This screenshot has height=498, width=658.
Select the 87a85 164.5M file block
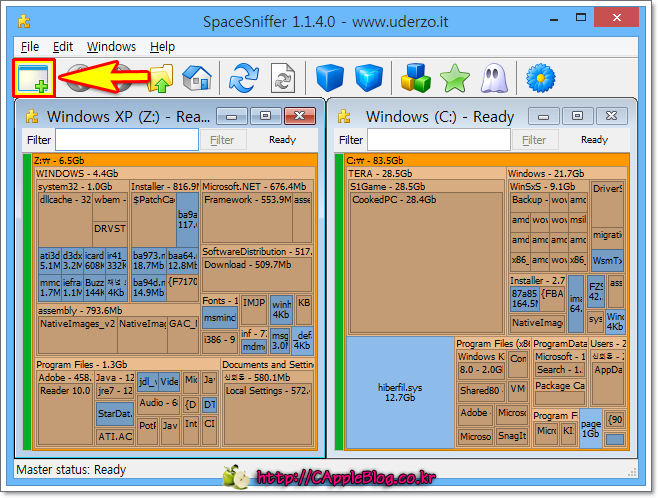click(x=525, y=299)
